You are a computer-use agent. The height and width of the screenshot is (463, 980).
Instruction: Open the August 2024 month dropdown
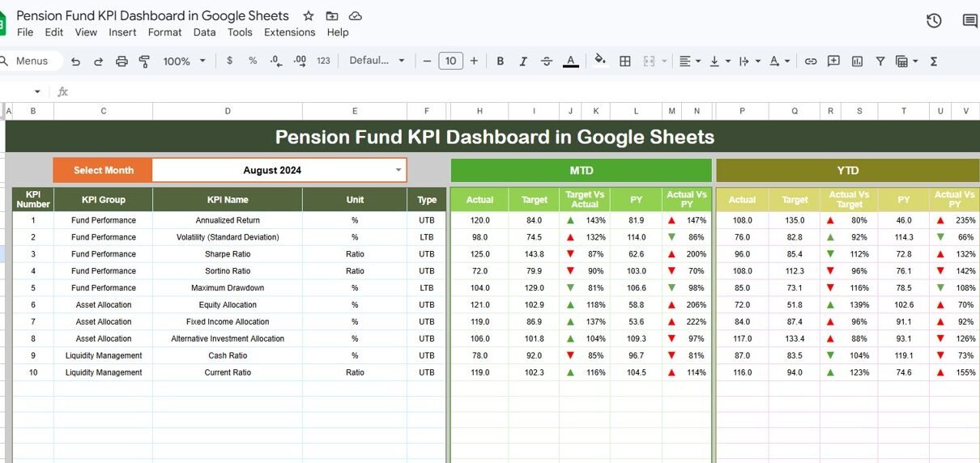coord(398,170)
